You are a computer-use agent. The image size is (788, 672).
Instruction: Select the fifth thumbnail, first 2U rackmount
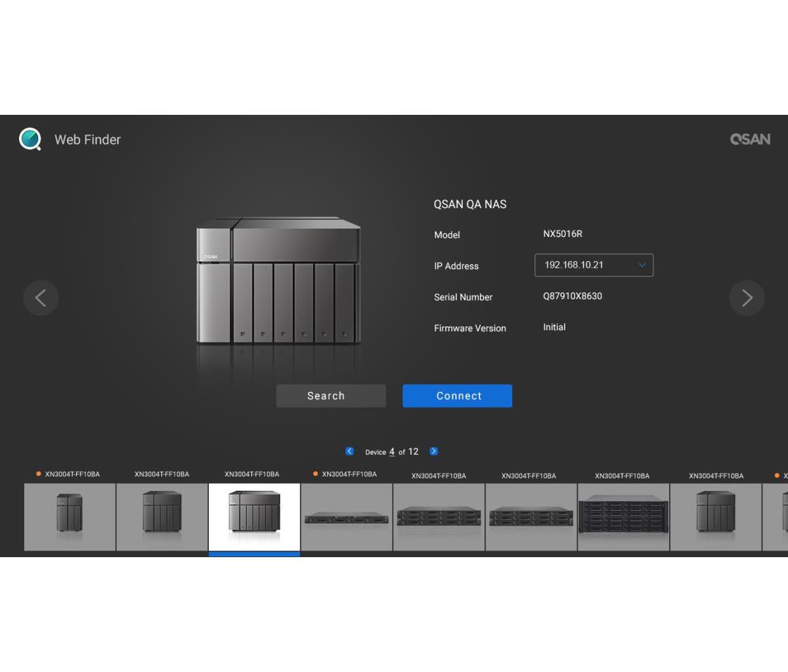439,517
